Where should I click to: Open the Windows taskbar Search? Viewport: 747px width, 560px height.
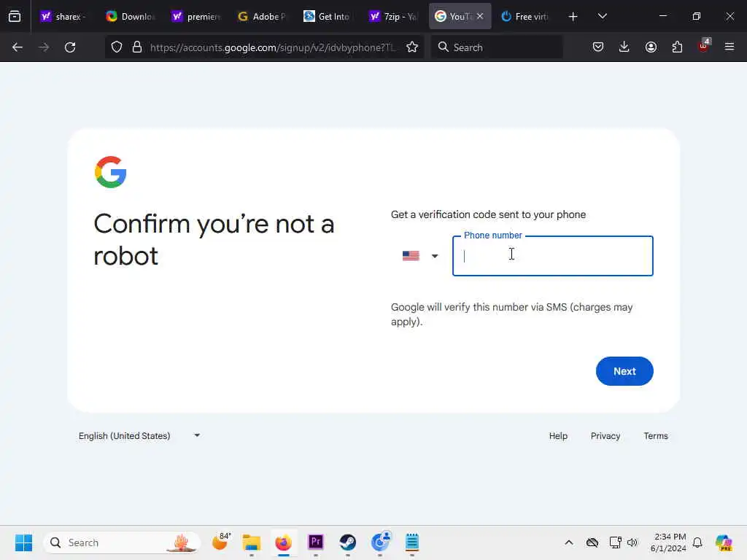tap(122, 542)
